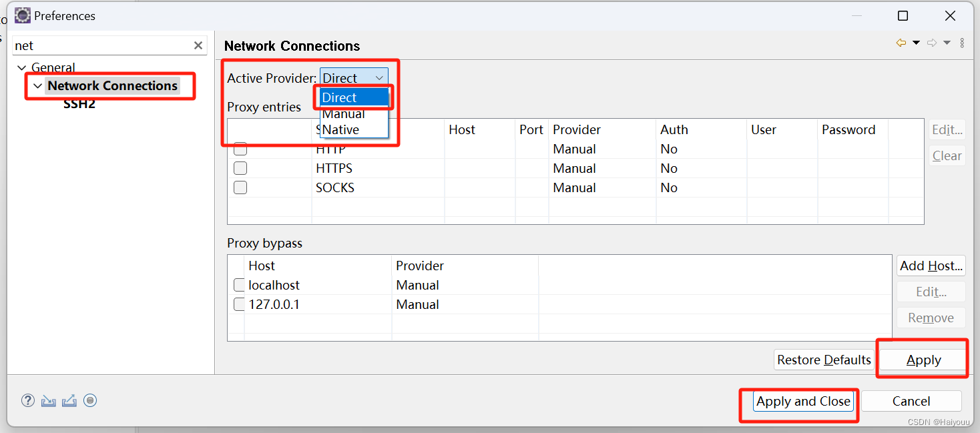Click the Restore Defaults button
The width and height of the screenshot is (980, 433).
click(824, 359)
